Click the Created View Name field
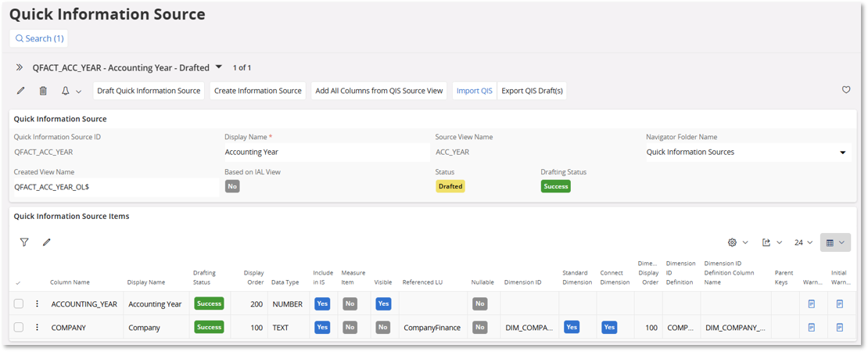Screen dimensions: 868x352 [116, 187]
